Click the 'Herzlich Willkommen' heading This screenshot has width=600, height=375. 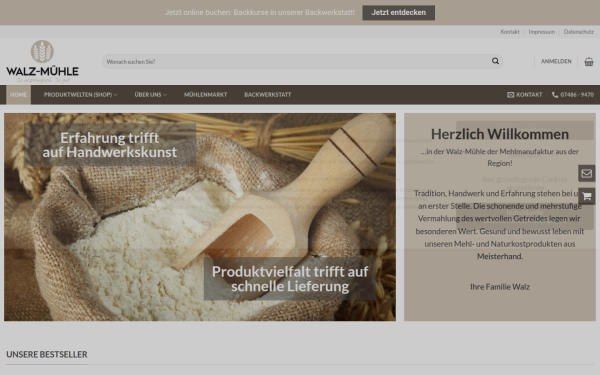pos(500,134)
